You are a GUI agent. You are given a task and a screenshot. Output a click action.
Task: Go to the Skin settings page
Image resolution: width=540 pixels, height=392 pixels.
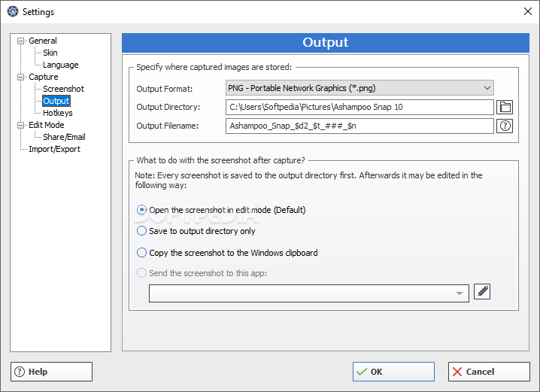[x=50, y=53]
